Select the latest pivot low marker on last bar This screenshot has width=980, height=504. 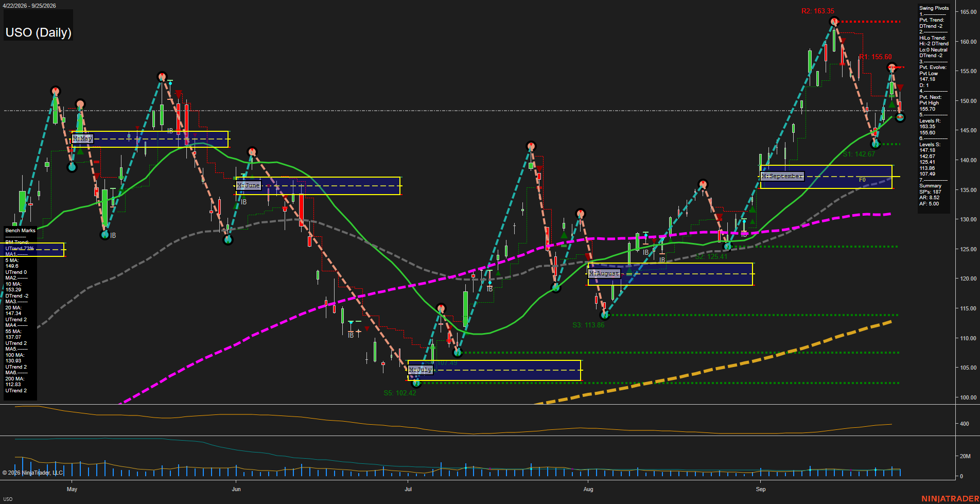click(900, 117)
